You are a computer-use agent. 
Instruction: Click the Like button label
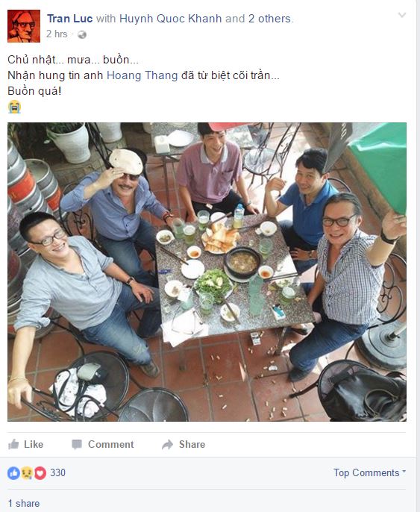pos(34,444)
